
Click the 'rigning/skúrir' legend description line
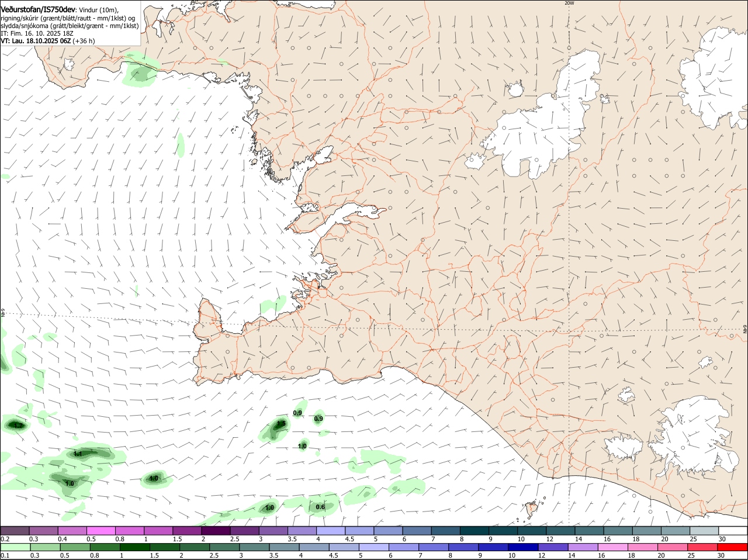click(x=67, y=18)
